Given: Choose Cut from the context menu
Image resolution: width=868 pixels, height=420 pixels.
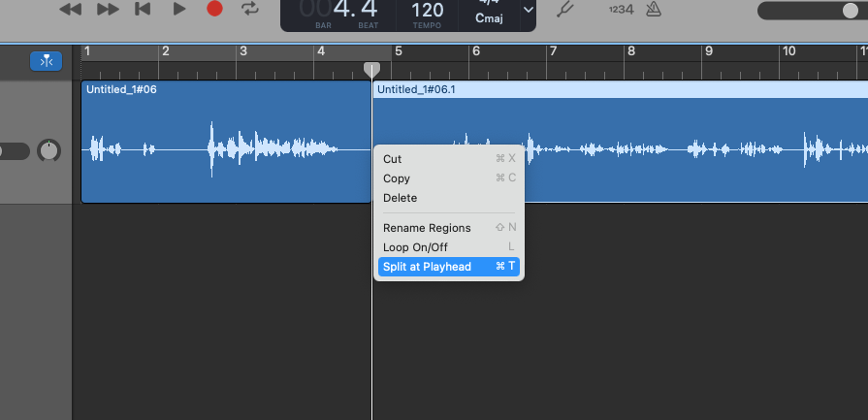Looking at the screenshot, I should [x=448, y=159].
